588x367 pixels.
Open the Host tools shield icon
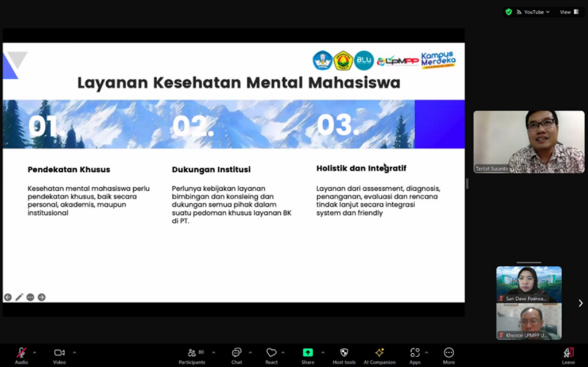pos(344,353)
